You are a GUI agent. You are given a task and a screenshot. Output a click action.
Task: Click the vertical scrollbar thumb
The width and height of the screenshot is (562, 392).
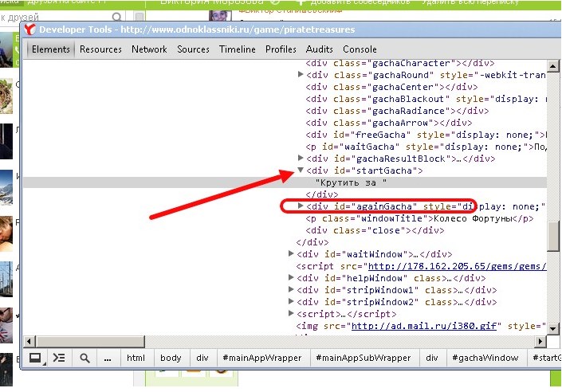click(x=553, y=237)
